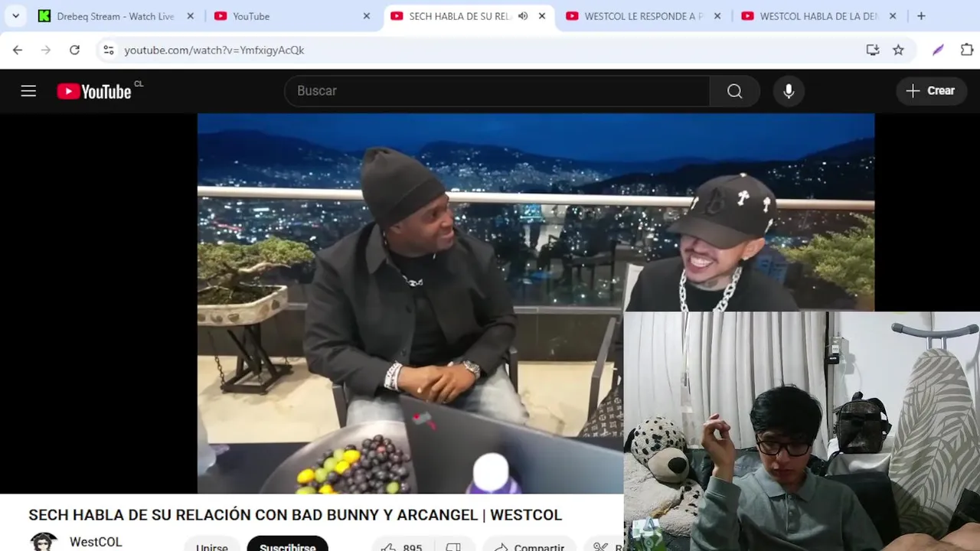
Task: Open the tab search dropdown arrow
Action: (x=15, y=16)
